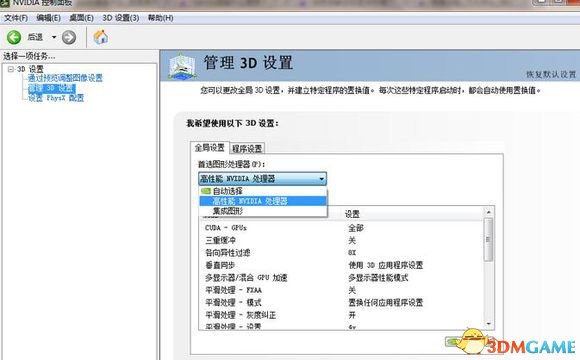Select 通过预览调整图像设置 in the task tree

tap(65, 78)
